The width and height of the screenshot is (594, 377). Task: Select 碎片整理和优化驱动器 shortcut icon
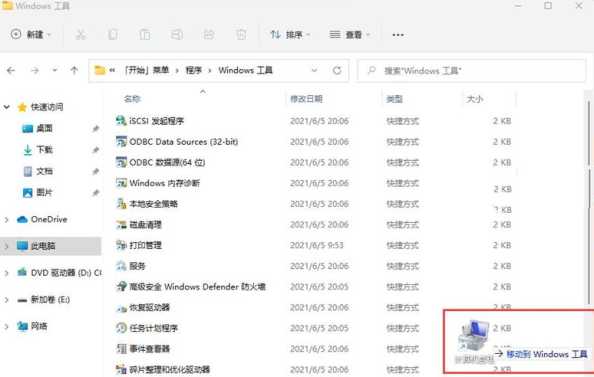pyautogui.click(x=121, y=369)
